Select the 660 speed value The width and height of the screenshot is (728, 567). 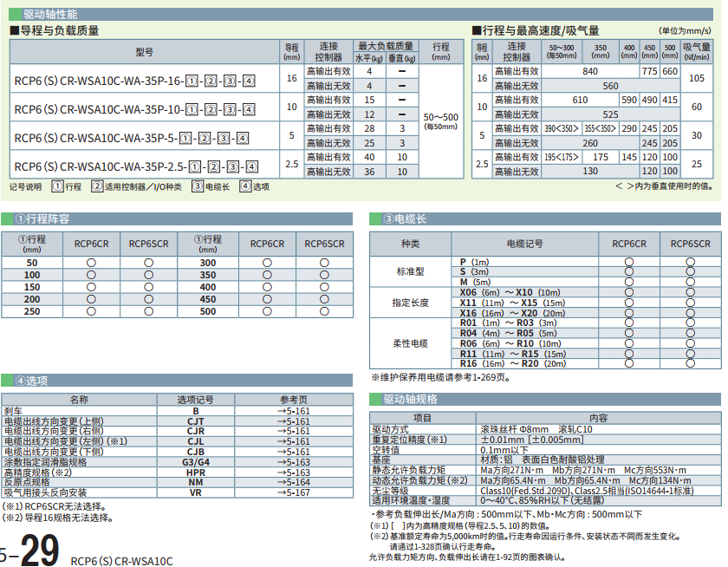[x=670, y=71]
